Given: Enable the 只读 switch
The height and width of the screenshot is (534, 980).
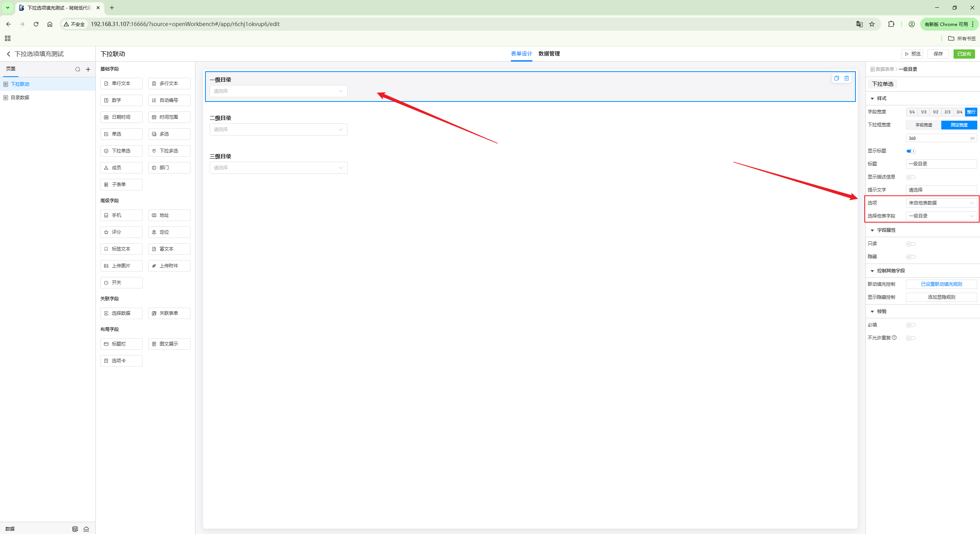Looking at the screenshot, I should click(911, 244).
